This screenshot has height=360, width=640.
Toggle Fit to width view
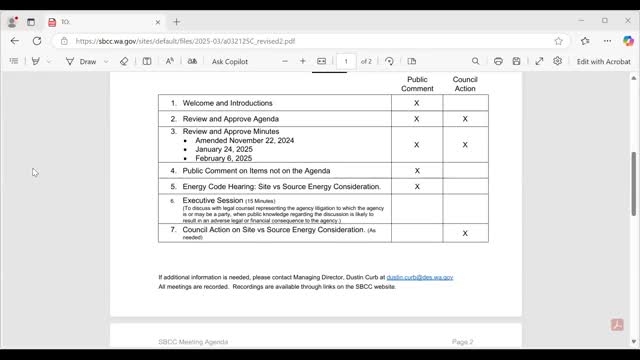(x=322, y=61)
